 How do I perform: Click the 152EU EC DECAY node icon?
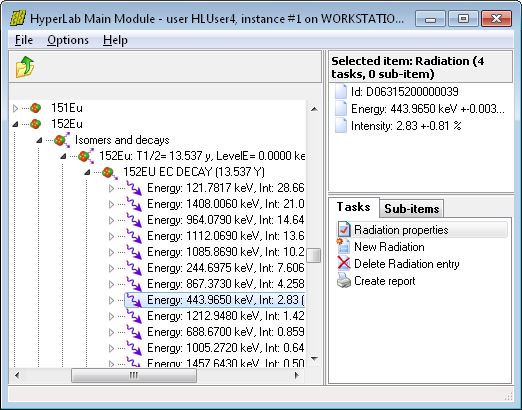110,172
